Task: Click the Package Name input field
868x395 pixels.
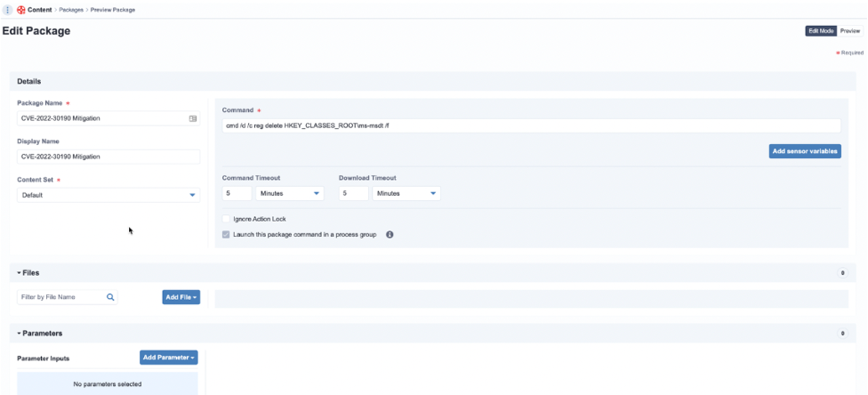Action: pyautogui.click(x=108, y=118)
